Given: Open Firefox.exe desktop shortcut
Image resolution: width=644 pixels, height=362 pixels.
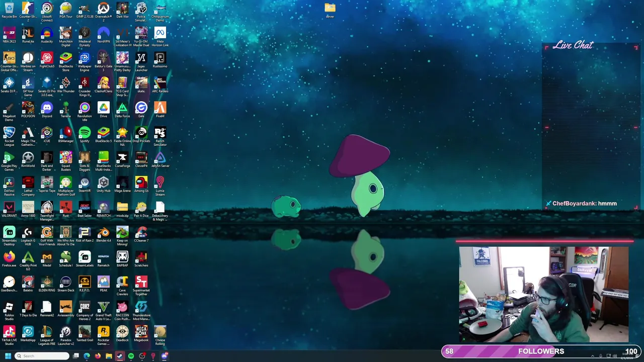Looking at the screenshot, I should [x=9, y=259].
